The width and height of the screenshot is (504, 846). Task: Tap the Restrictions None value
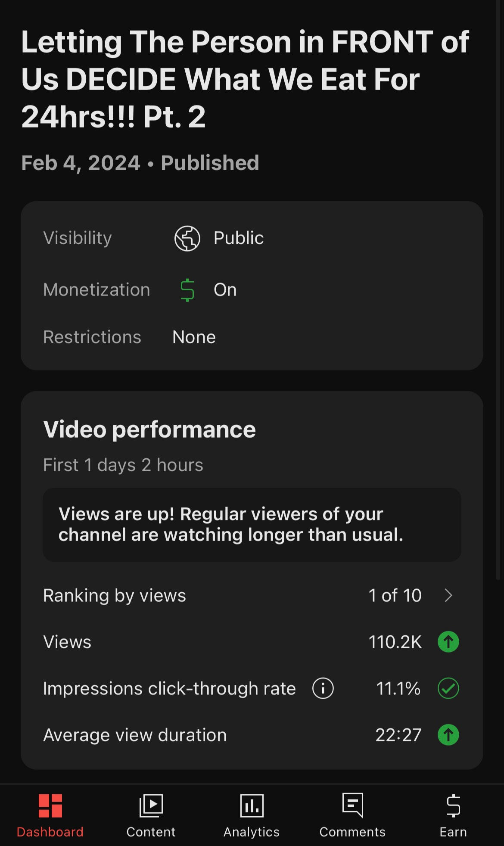pos(194,337)
